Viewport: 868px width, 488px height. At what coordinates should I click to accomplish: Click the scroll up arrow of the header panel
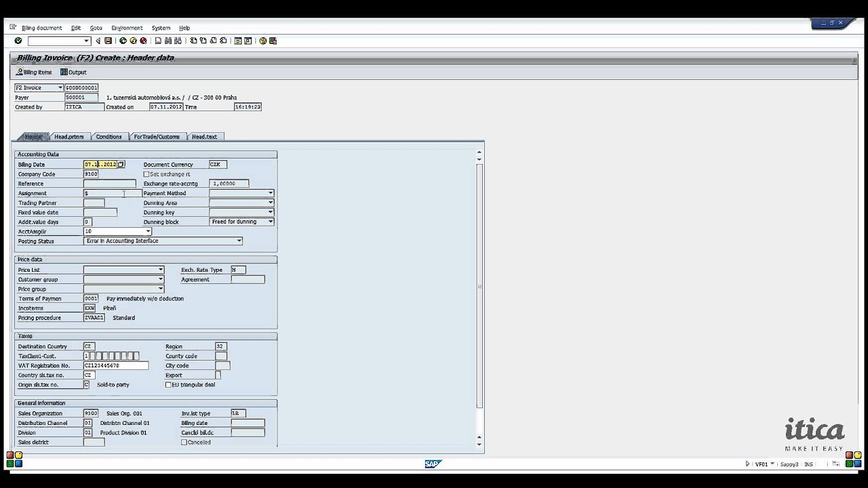pyautogui.click(x=479, y=152)
